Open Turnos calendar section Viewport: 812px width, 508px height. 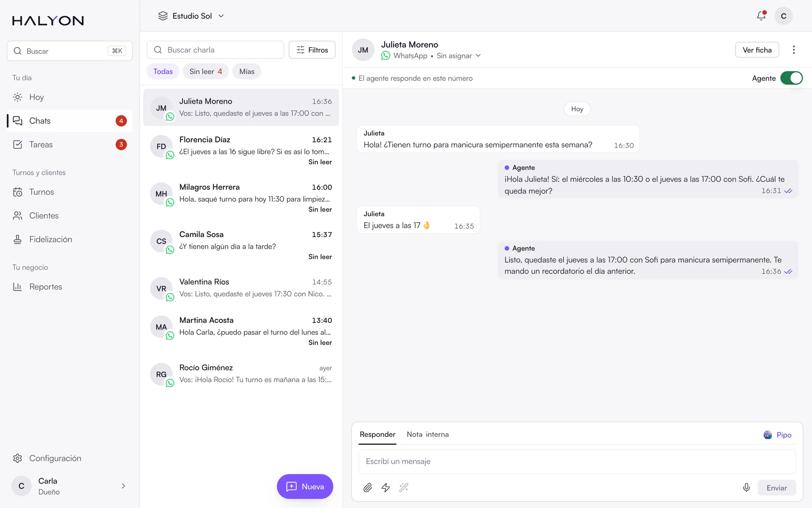tap(69, 192)
